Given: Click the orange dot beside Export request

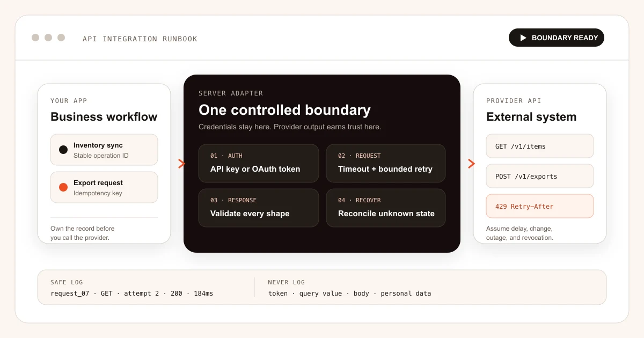Looking at the screenshot, I should [63, 187].
